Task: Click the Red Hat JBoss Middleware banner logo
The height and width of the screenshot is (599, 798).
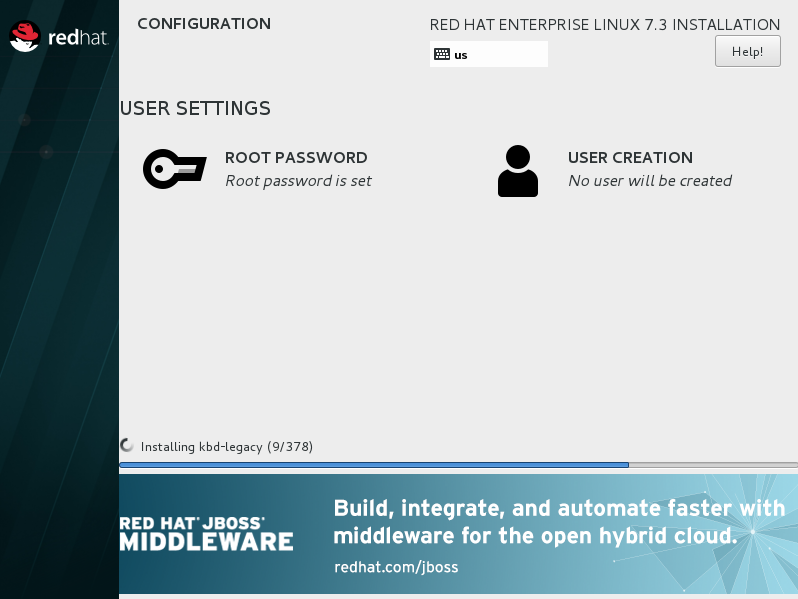Action: click(207, 534)
